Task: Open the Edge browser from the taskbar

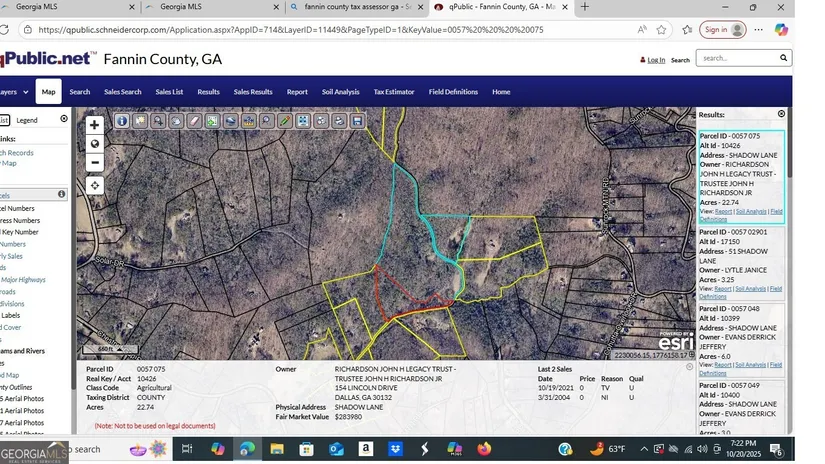Action: pos(246,448)
